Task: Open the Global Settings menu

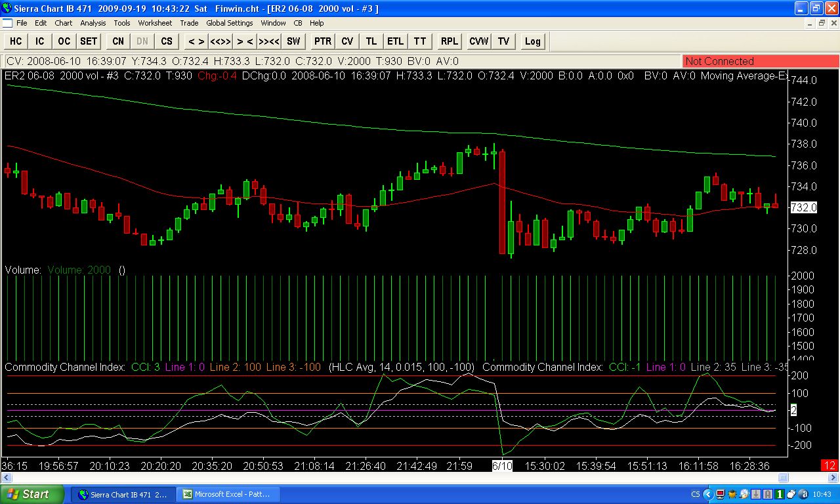Action: click(230, 23)
